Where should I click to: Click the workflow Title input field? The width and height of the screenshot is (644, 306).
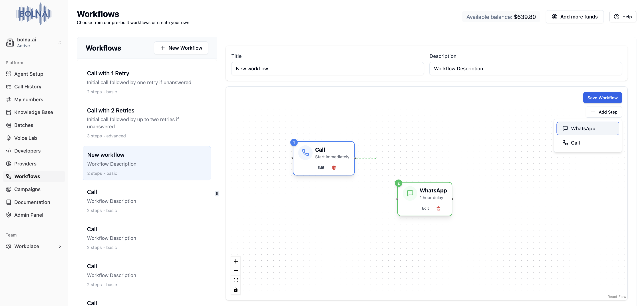(327, 69)
